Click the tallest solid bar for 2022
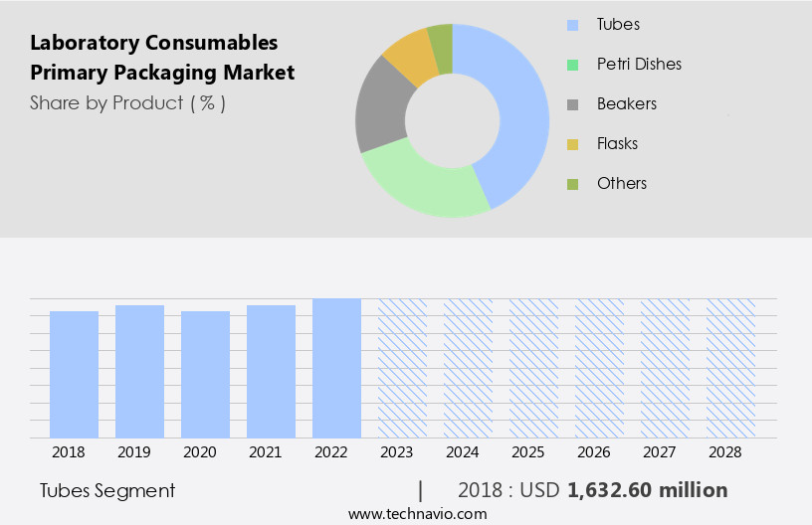The image size is (812, 525). click(336, 368)
